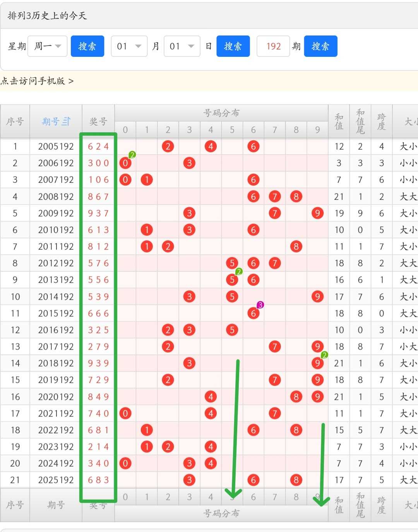
Task: Click 搜索 button after the 日 label
Action: point(233,46)
